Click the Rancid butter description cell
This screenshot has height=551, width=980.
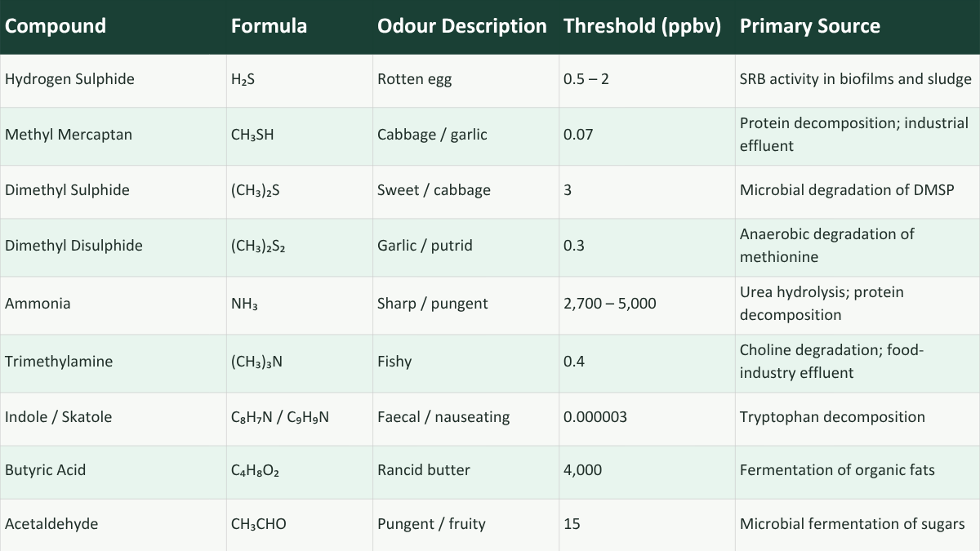[424, 470]
